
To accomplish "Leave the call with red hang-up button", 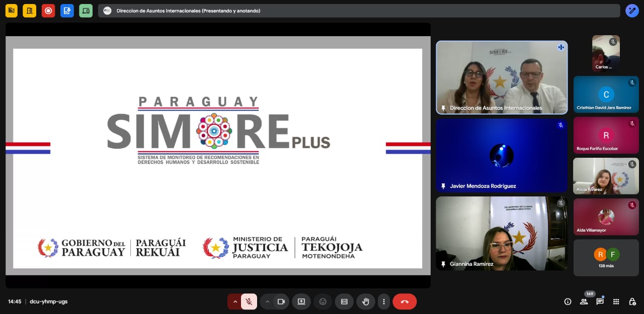I will 405,301.
